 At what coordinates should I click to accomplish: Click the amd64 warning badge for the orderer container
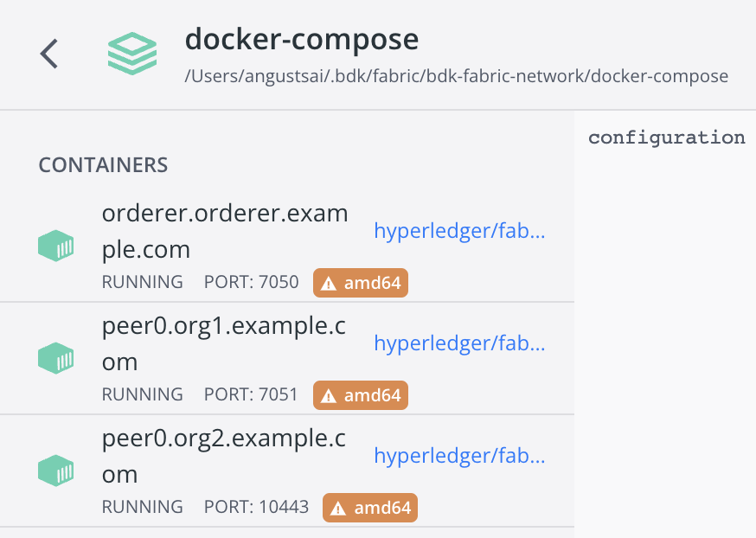(360, 282)
